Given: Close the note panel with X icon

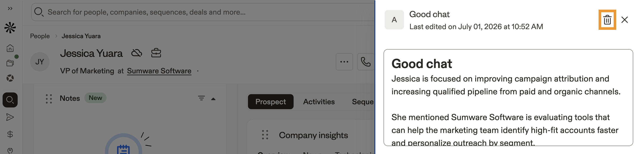Looking at the screenshot, I should click(624, 20).
